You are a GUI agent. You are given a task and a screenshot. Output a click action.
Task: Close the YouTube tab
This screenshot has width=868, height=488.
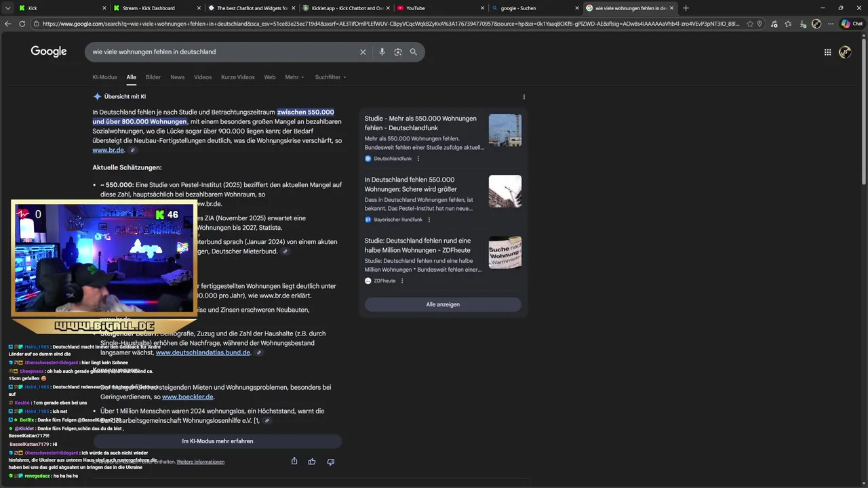[482, 8]
